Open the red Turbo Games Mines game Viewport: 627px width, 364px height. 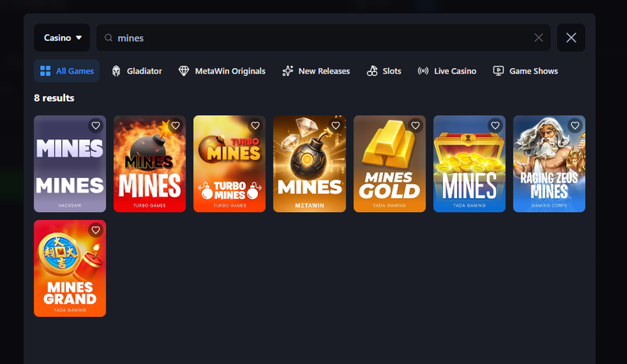point(150,164)
